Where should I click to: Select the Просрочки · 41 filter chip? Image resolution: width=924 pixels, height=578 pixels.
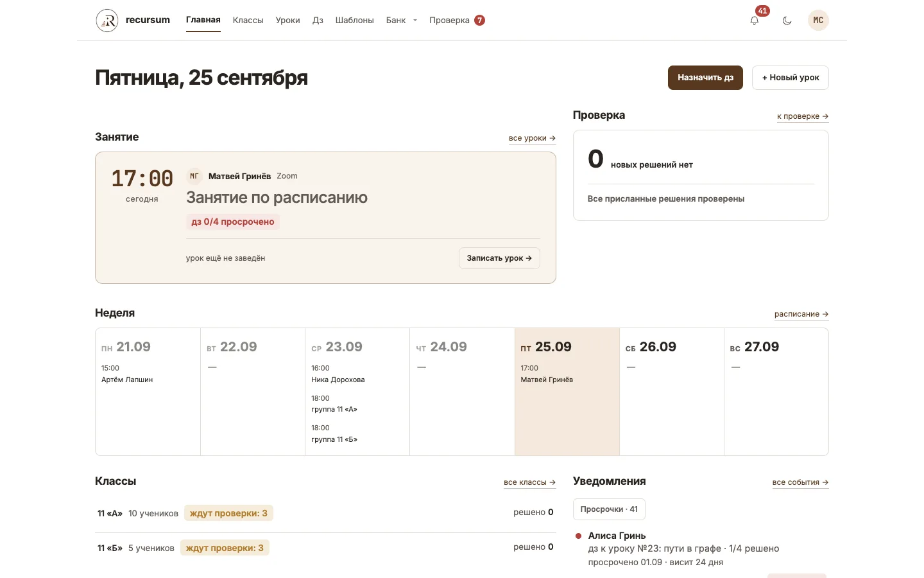609,509
